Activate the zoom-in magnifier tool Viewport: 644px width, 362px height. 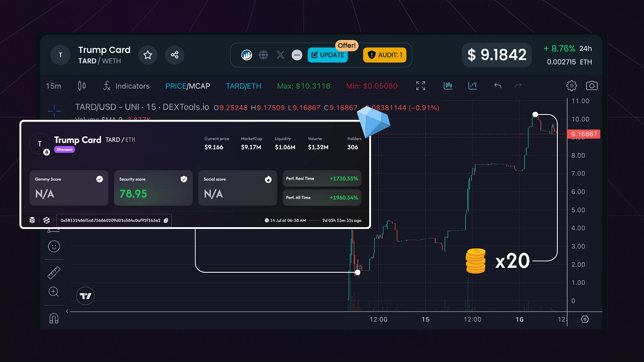point(54,292)
